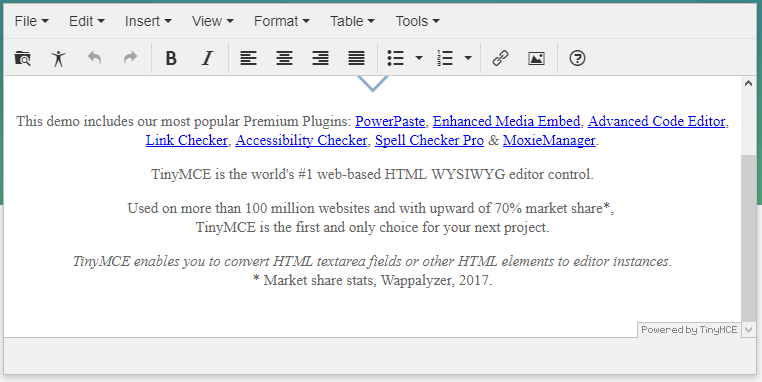Click the scrollbar down arrow

pos(748,330)
